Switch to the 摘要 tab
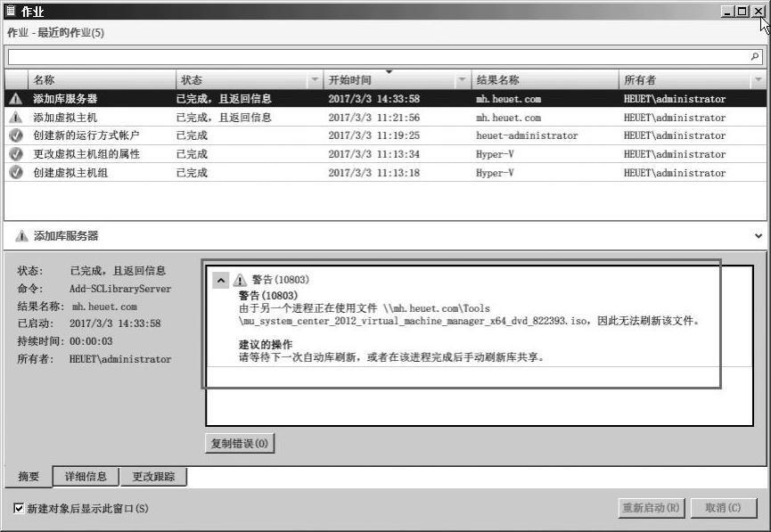This screenshot has height=532, width=771. pos(28,477)
